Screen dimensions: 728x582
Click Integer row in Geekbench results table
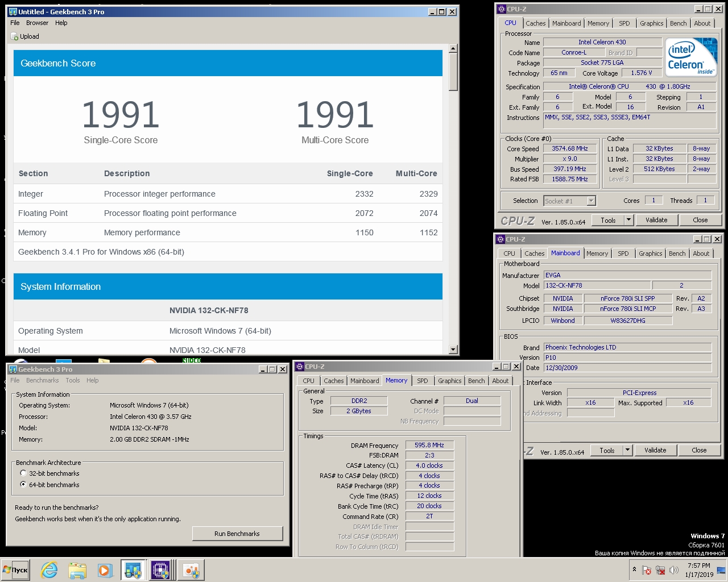[228, 194]
